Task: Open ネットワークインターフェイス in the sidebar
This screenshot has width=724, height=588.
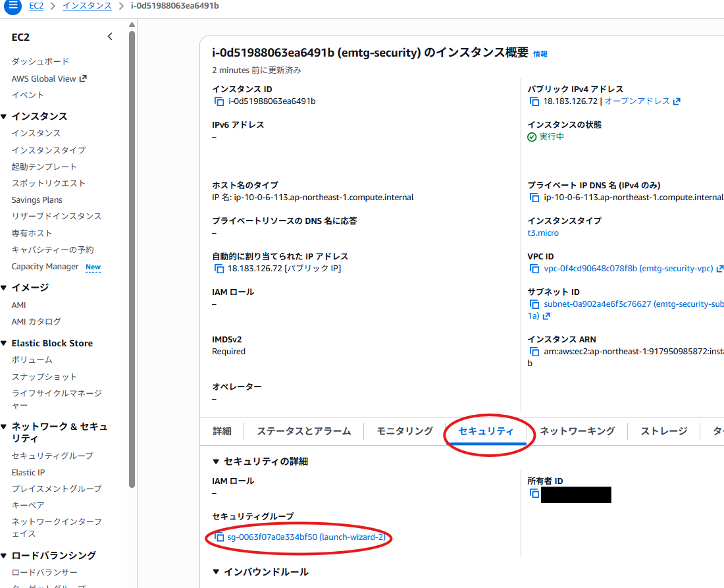Action: point(57,527)
